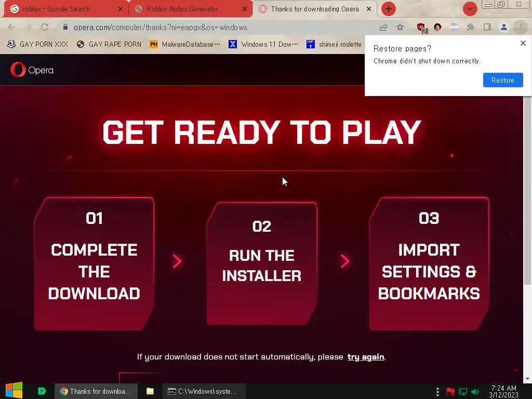View site info via the padlock icon
Viewport: 532px width, 399px height.
tap(65, 27)
